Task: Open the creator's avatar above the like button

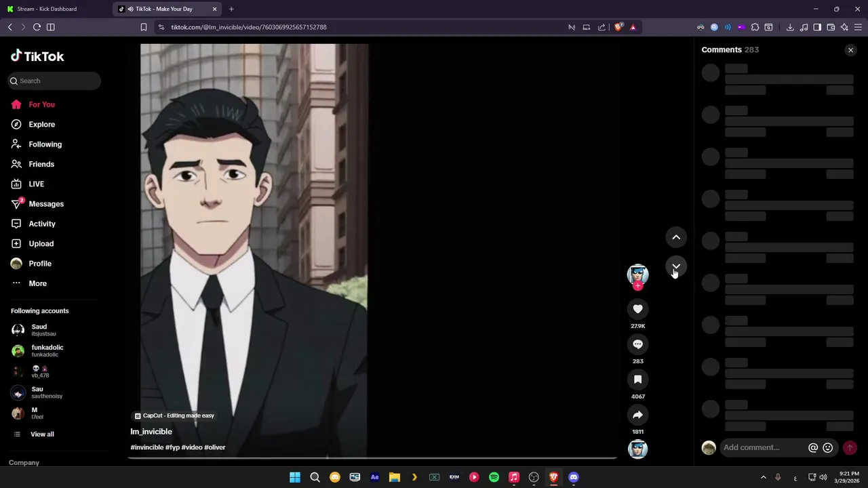Action: pos(637,274)
